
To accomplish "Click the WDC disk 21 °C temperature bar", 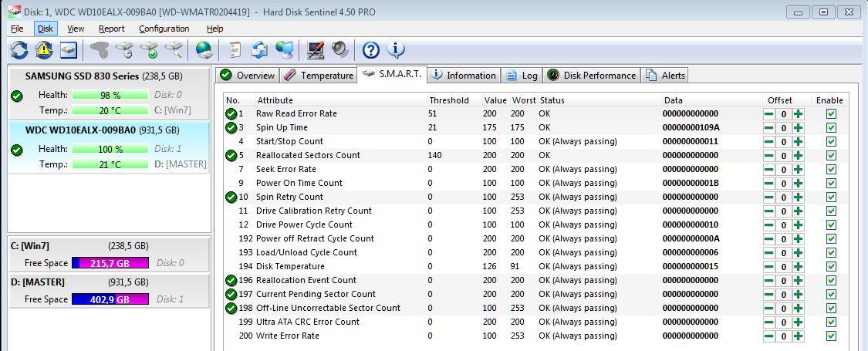I will click(x=110, y=164).
